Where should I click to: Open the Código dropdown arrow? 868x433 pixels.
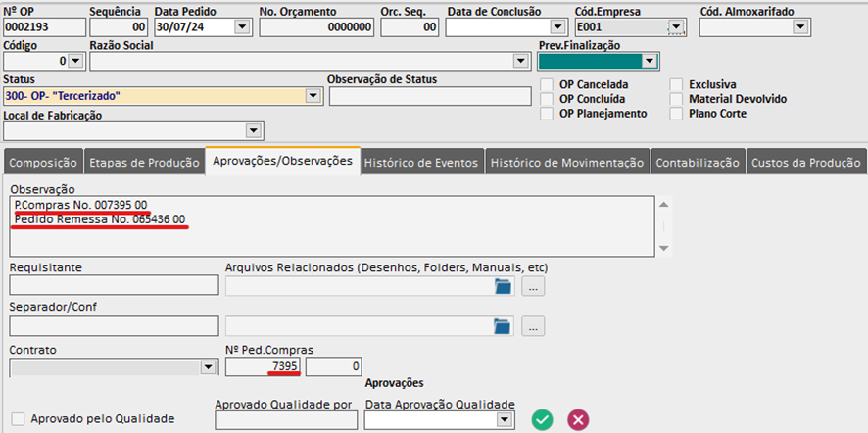pos(75,61)
